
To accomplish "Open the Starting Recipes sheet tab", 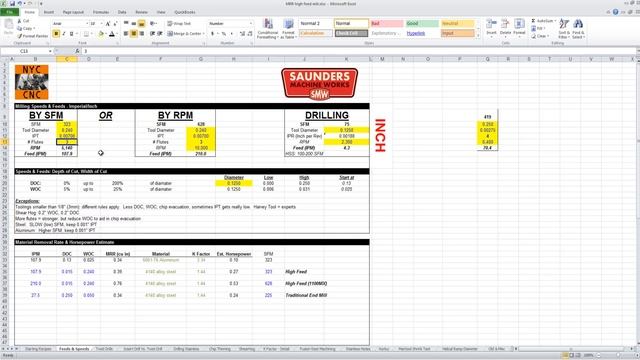I will click(x=38, y=349).
